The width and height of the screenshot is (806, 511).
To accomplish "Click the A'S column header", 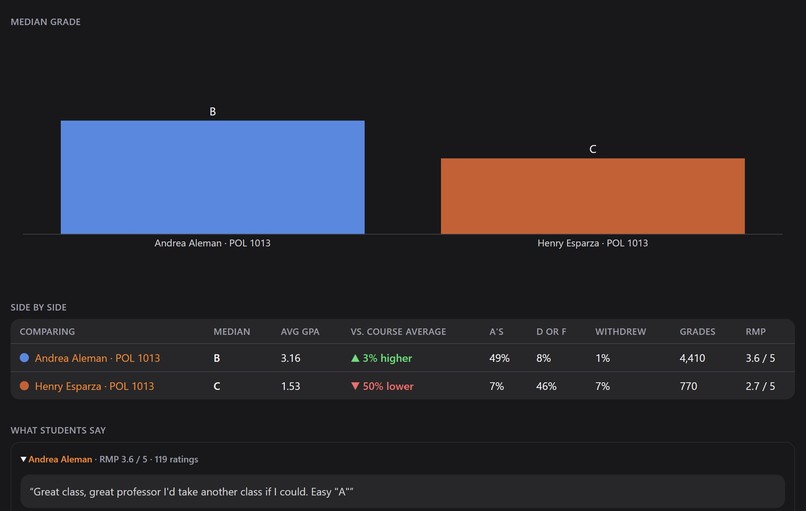I will [496, 332].
